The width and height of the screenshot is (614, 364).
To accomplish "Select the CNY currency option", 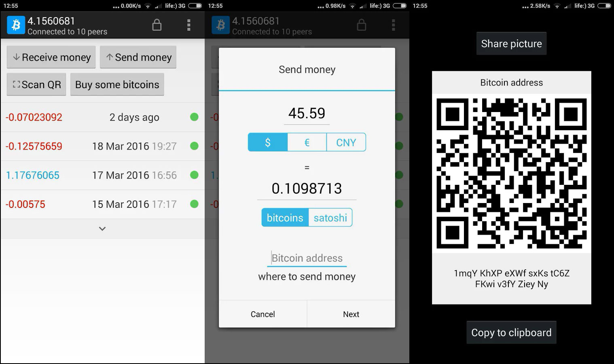I will [346, 142].
